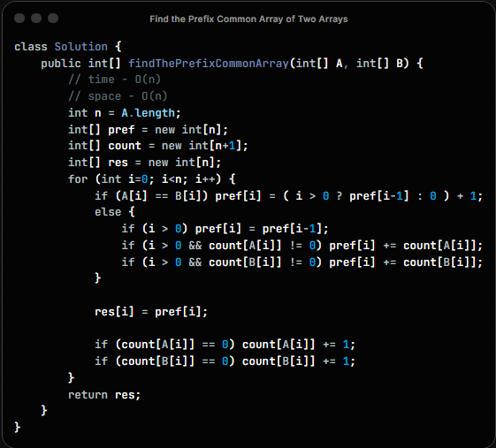Click the gray maximize window dot
Screen dimensions: 496x448
(53, 19)
